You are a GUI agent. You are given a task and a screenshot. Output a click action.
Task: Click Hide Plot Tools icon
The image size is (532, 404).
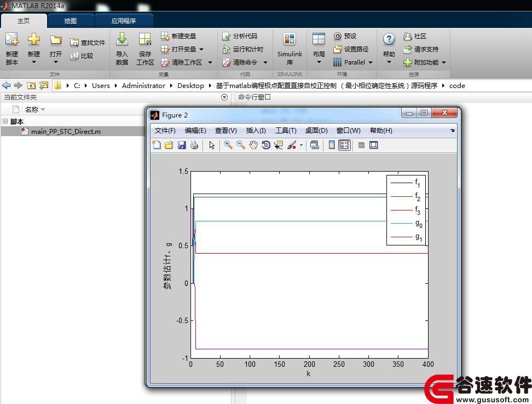361,145
